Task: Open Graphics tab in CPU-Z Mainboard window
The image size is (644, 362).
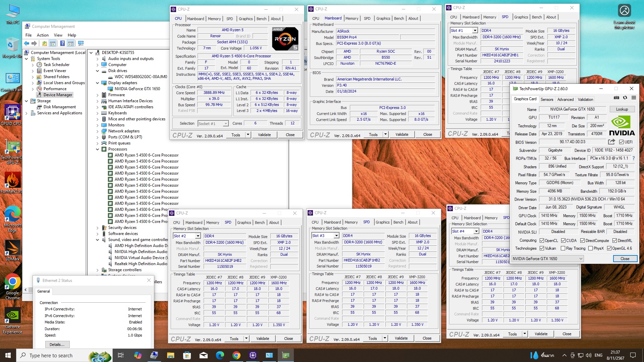Action: point(383,18)
